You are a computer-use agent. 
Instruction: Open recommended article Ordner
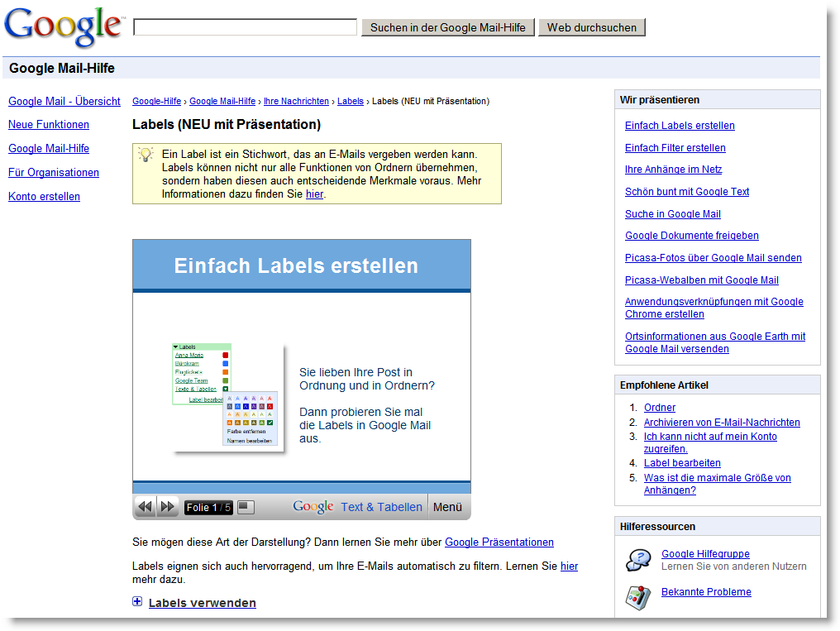[660, 408]
